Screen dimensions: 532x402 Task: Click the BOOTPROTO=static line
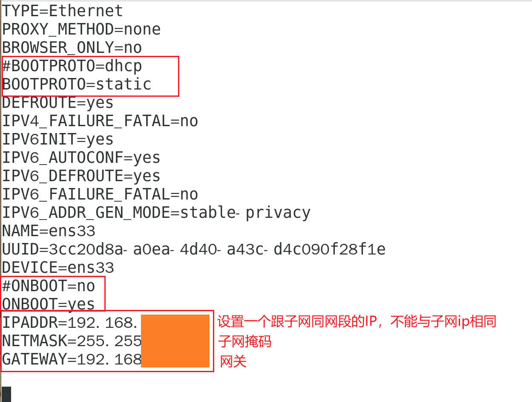(x=77, y=84)
